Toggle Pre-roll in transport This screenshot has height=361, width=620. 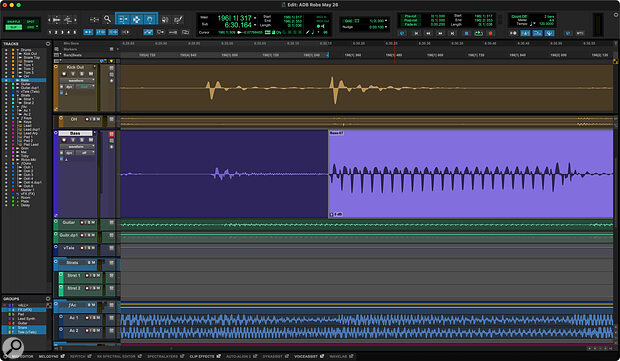point(410,16)
